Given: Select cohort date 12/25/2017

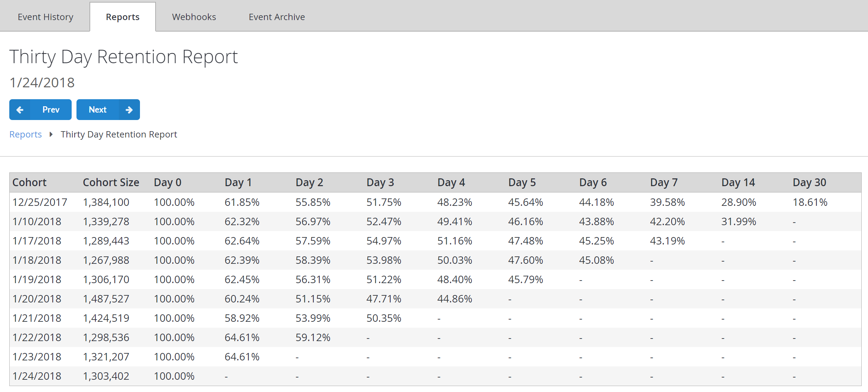Looking at the screenshot, I should [40, 202].
